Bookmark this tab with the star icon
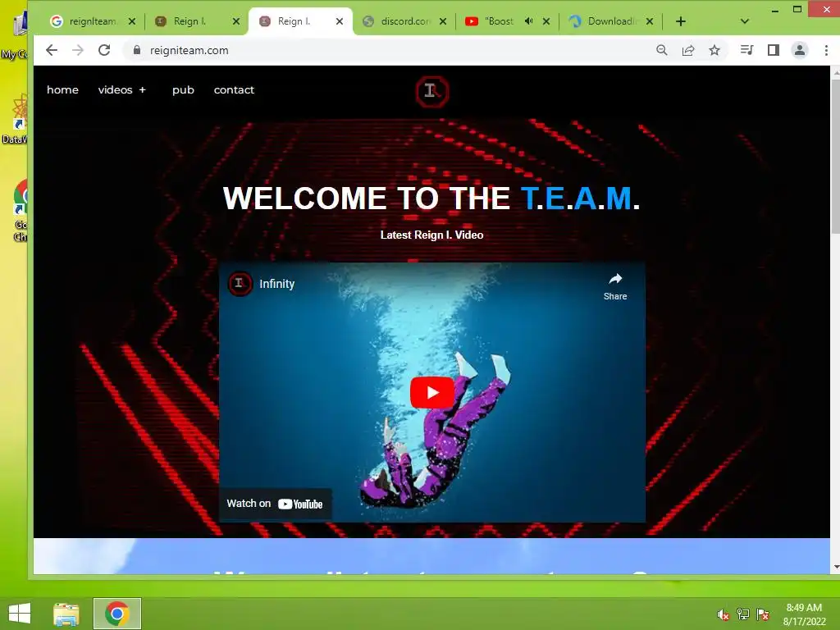The height and width of the screenshot is (630, 840). coord(714,50)
